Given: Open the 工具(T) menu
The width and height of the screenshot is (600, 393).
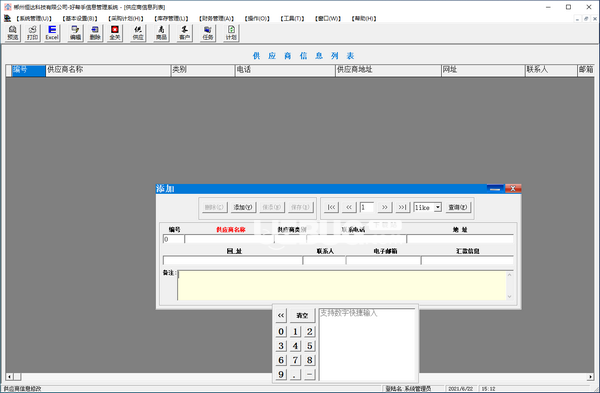Looking at the screenshot, I should coord(292,18).
